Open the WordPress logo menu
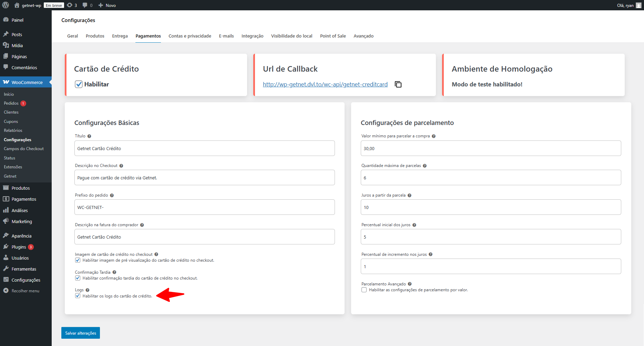 tap(6, 5)
